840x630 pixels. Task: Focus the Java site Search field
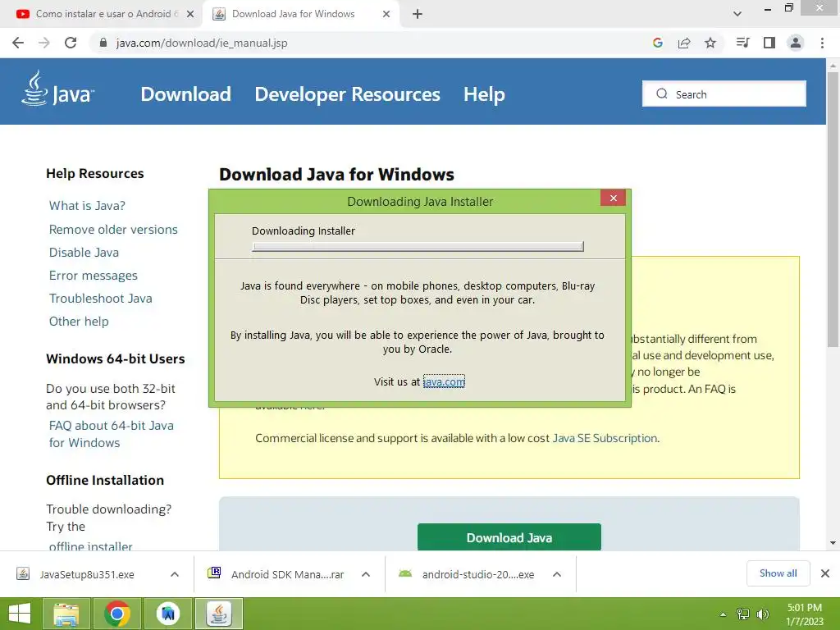coord(724,94)
